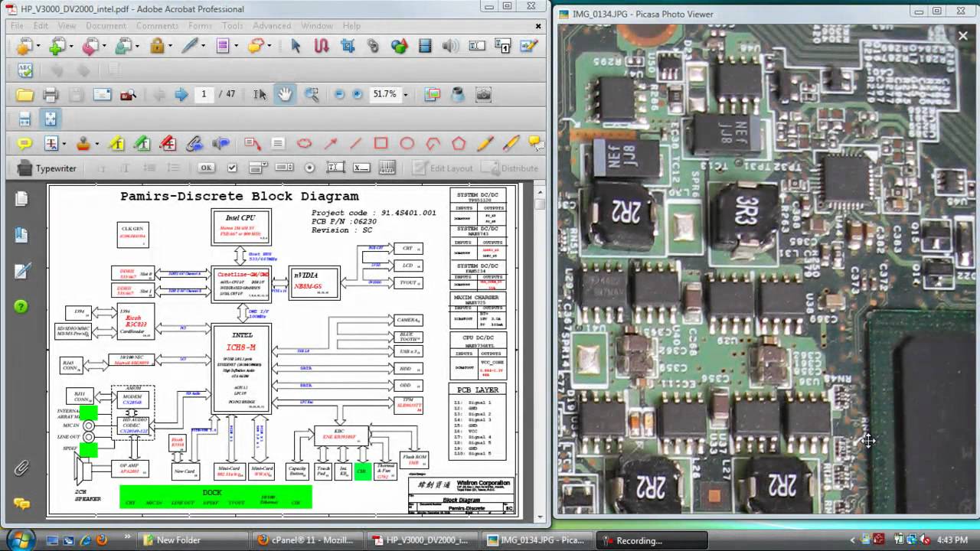Click the zoom out minus button
Viewport: 980px width, 551px height.
(x=339, y=94)
